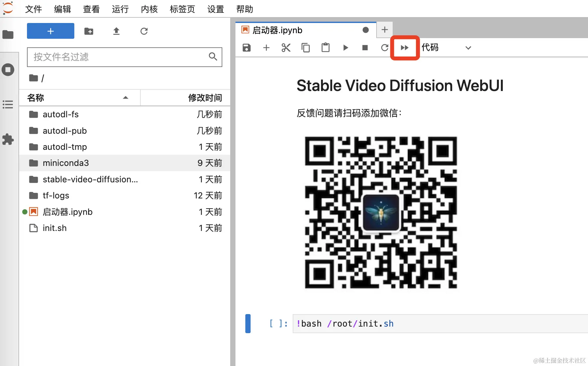588x366 pixels.
Task: Select the autodl-fs folder
Action: [x=125, y=114]
